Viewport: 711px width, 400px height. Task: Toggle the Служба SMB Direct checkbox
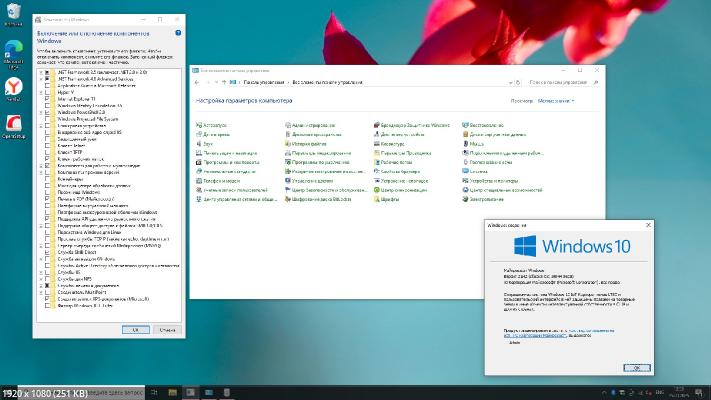(x=47, y=252)
